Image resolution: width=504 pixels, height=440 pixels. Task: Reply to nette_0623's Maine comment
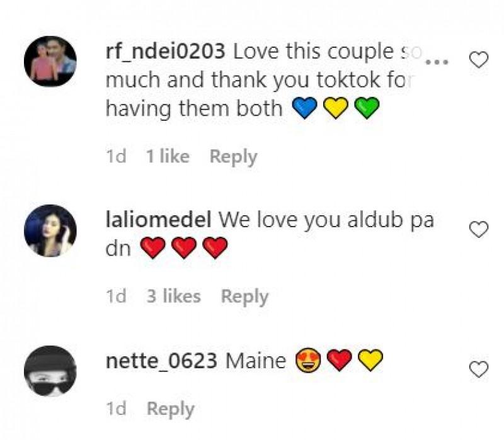click(171, 409)
